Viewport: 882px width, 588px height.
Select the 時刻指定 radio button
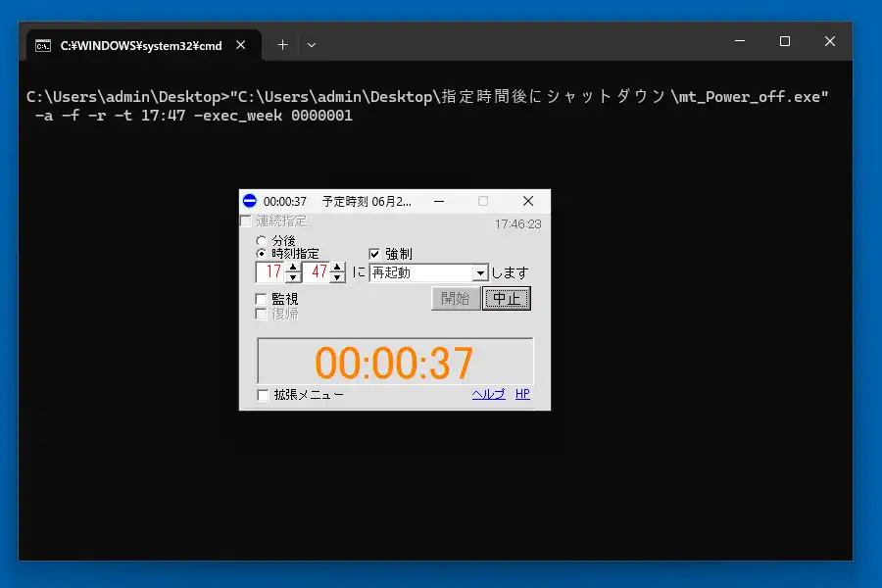point(261,254)
